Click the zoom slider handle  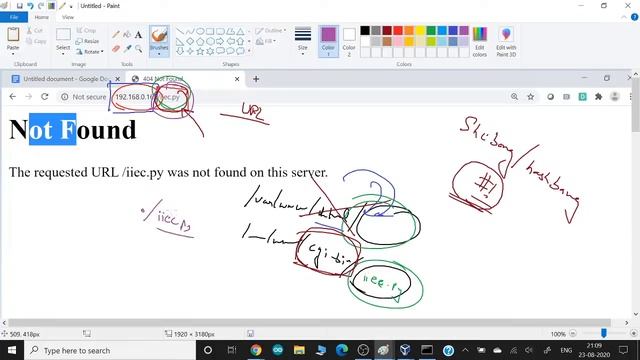click(604, 334)
